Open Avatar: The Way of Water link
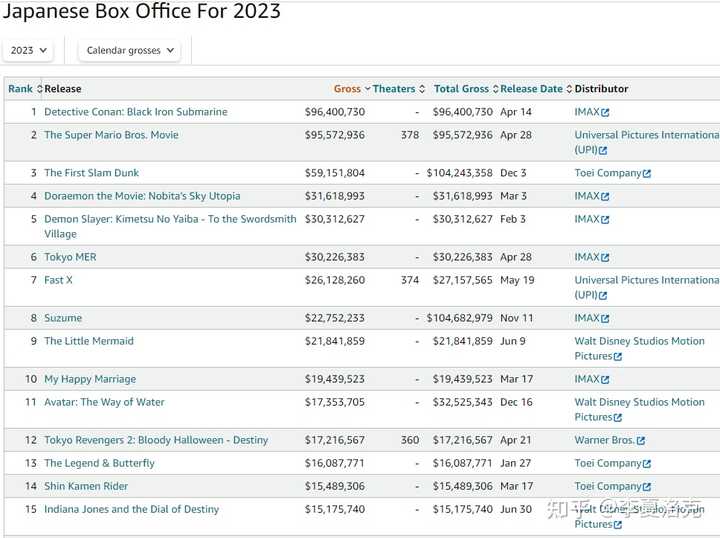Image resolution: width=720 pixels, height=538 pixels. point(104,402)
